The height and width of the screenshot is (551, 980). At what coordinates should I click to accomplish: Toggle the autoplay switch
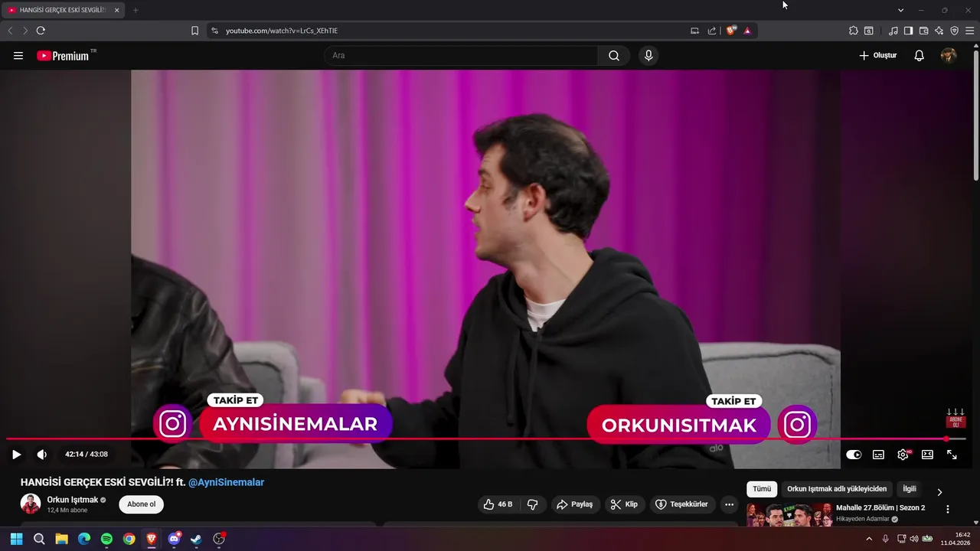(x=854, y=455)
